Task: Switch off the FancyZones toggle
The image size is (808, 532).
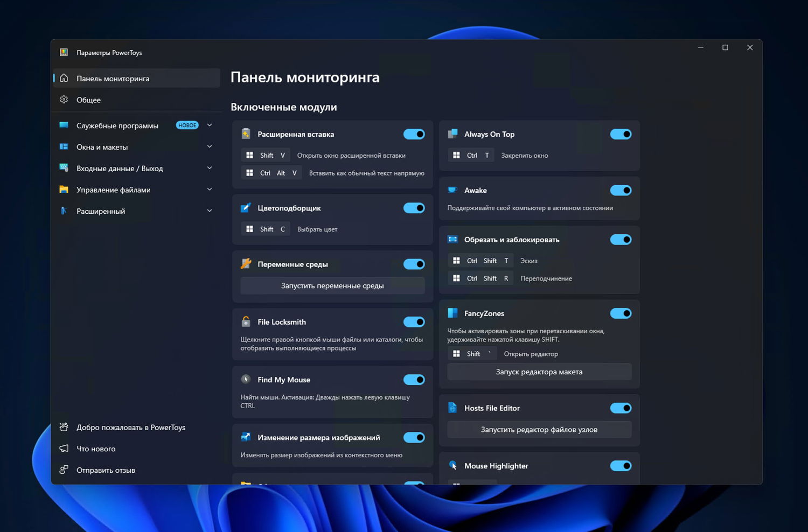Action: [621, 313]
